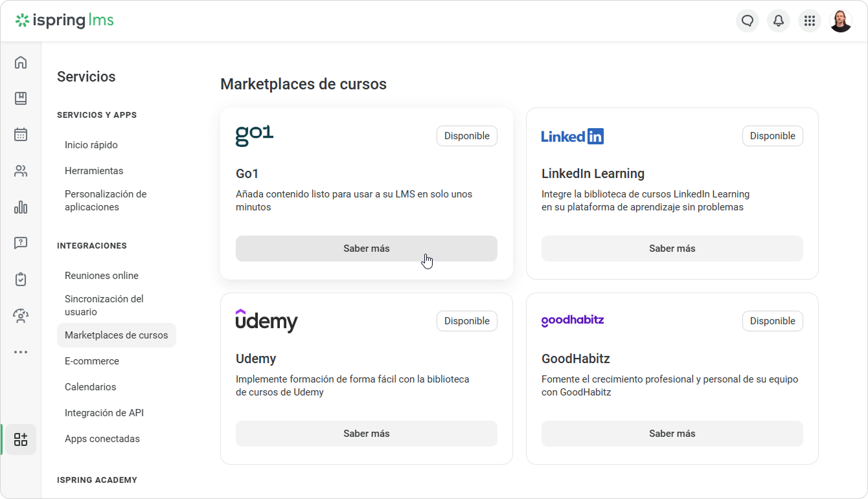Click the notifications bell icon
Screen dimensions: 868x499
tap(779, 21)
